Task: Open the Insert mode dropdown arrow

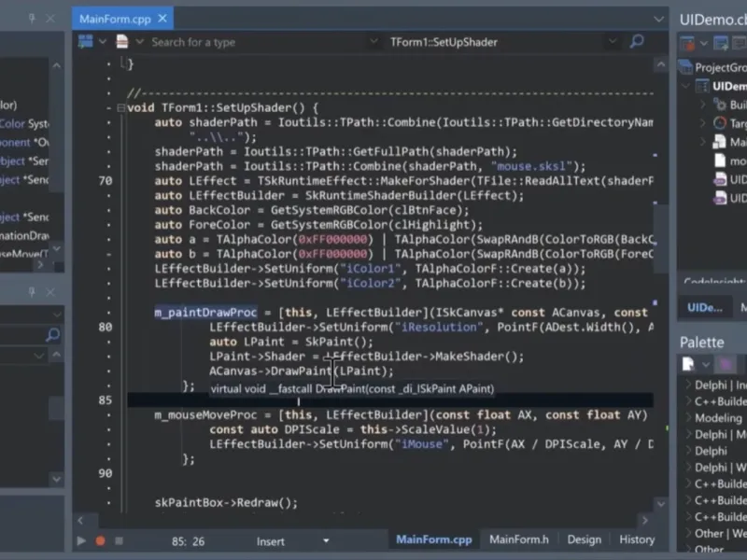Action: click(x=326, y=541)
